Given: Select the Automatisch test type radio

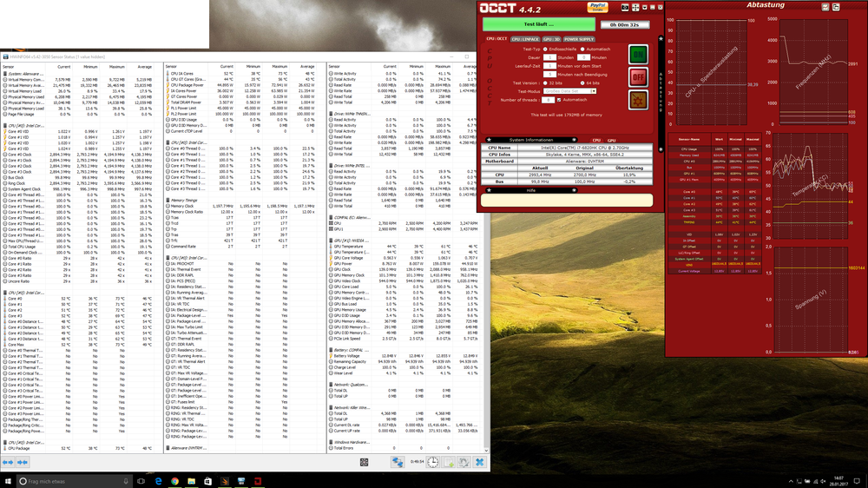Looking at the screenshot, I should [x=582, y=49].
